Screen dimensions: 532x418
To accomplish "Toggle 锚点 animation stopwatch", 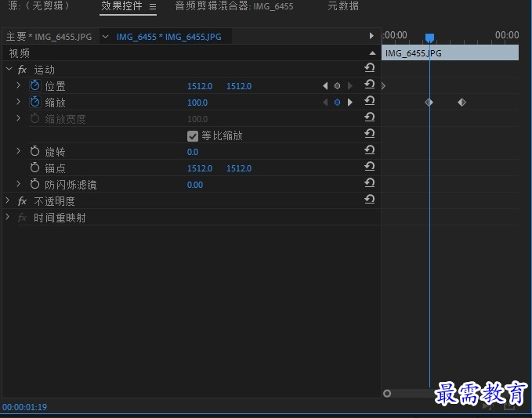I will 34,168.
